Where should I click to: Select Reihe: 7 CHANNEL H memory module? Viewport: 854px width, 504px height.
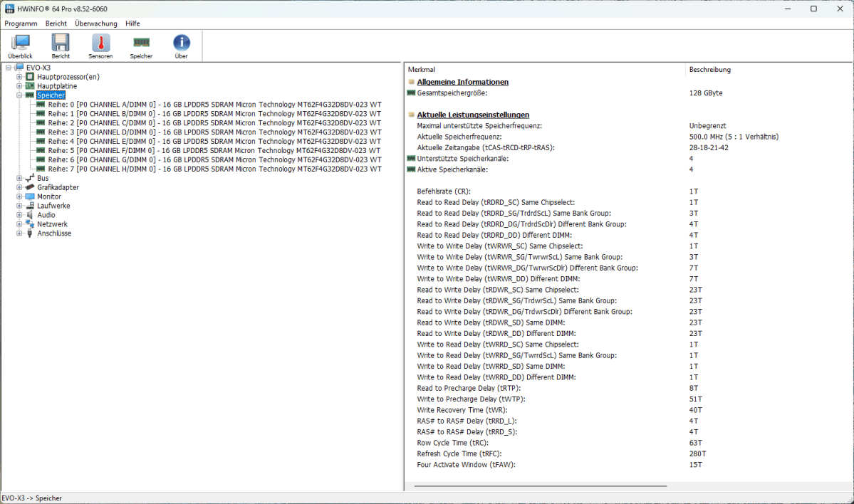[x=214, y=169]
